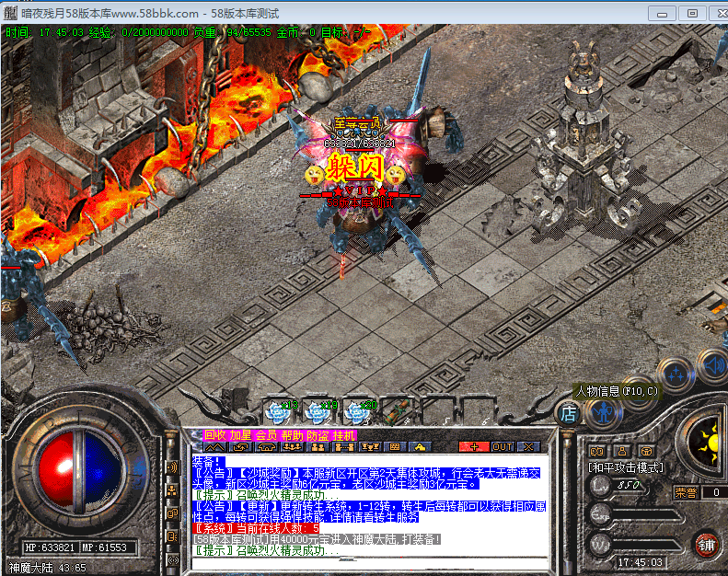The width and height of the screenshot is (728, 576).
Task: Click the 当前在线人数: 5 system message
Action: 256,528
